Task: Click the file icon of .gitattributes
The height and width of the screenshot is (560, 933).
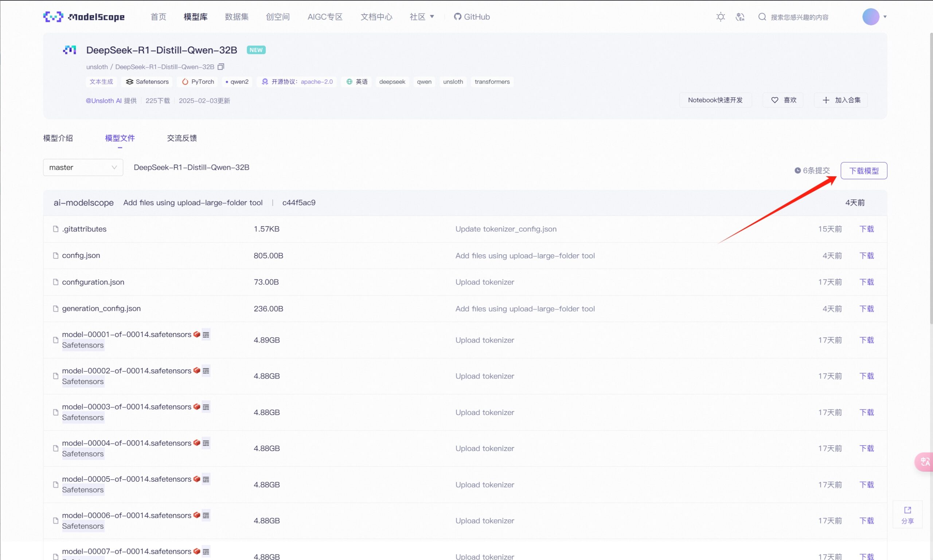Action: click(55, 229)
